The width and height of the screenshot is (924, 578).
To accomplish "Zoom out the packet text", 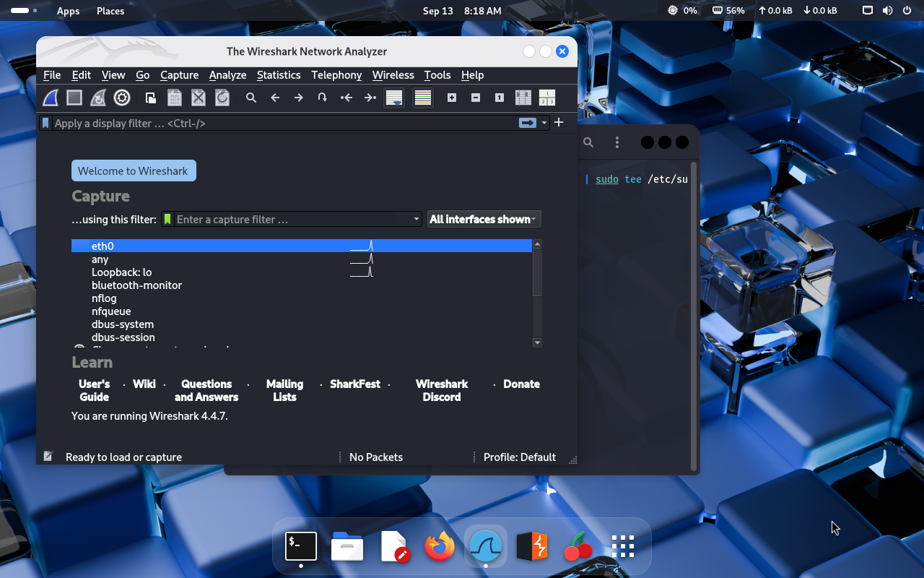I will pos(476,98).
